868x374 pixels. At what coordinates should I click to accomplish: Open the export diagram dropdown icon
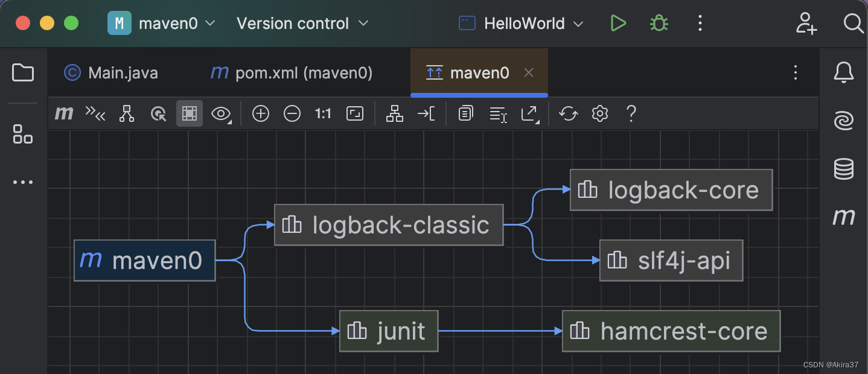[x=529, y=114]
